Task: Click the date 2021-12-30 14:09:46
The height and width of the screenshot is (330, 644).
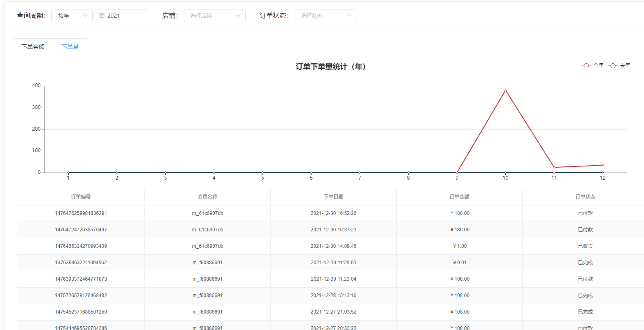Action: (333, 246)
